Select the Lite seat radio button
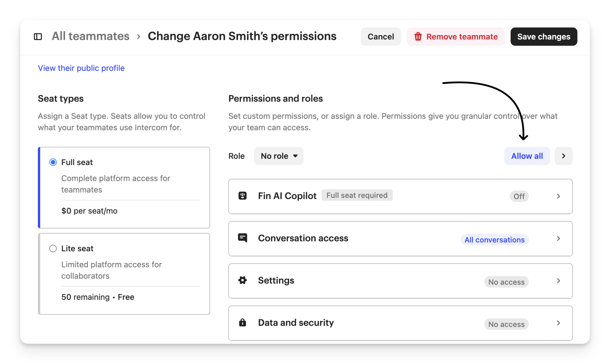Image resolution: width=610 pixels, height=364 pixels. (53, 248)
